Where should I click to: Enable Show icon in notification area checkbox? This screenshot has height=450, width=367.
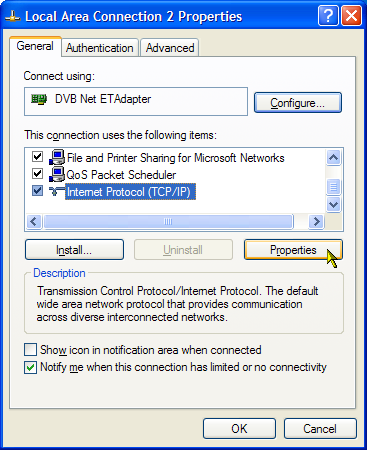coord(30,350)
